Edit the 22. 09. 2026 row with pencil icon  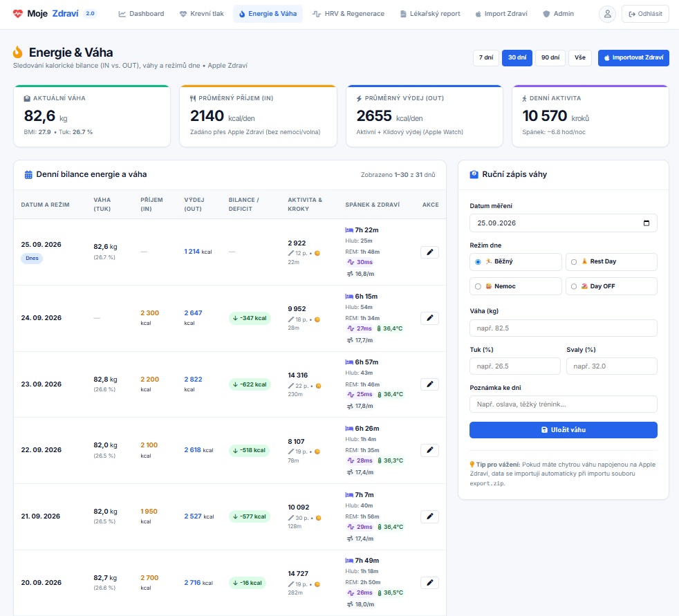[x=429, y=450]
